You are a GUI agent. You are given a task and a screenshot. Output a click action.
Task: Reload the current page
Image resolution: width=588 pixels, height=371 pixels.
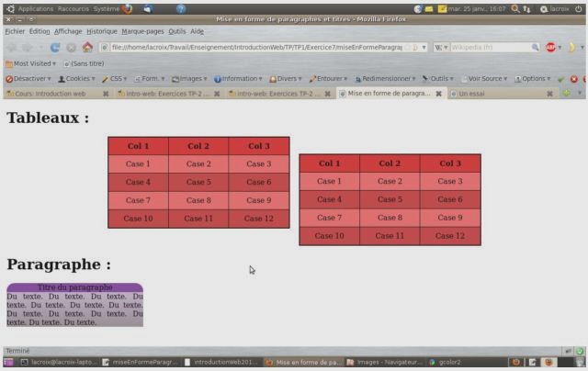click(55, 47)
